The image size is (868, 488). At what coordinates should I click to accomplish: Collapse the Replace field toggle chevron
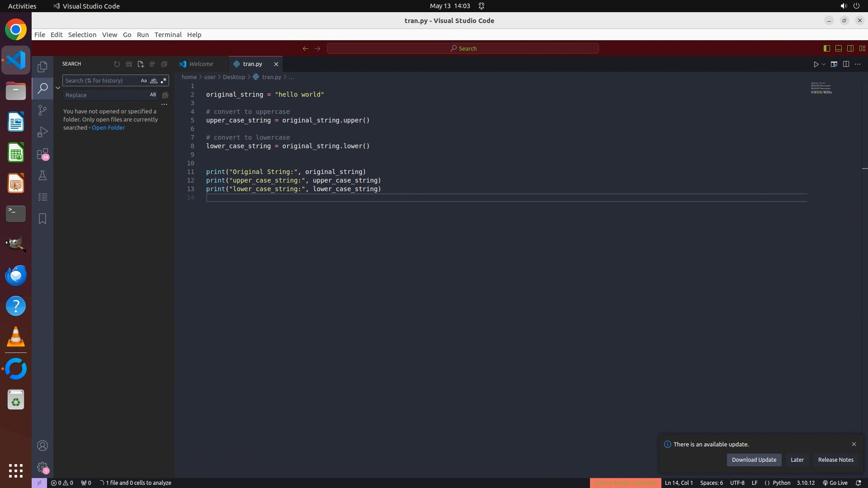[x=58, y=88]
